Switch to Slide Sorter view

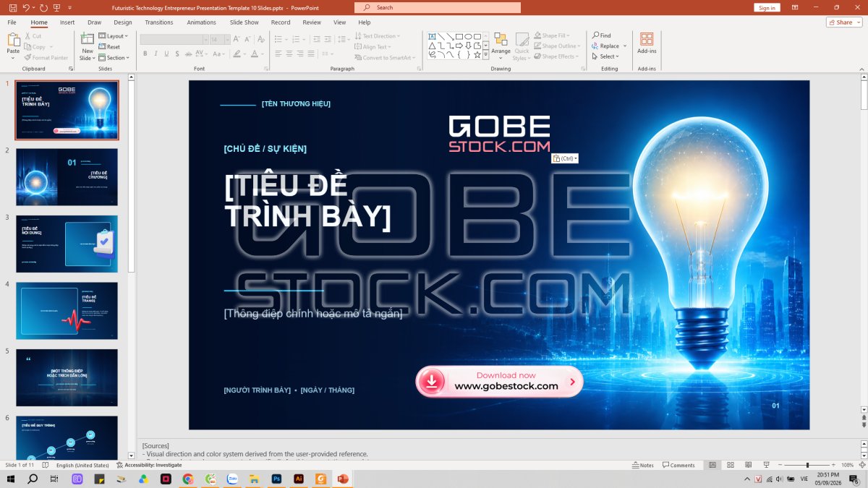pyautogui.click(x=731, y=465)
